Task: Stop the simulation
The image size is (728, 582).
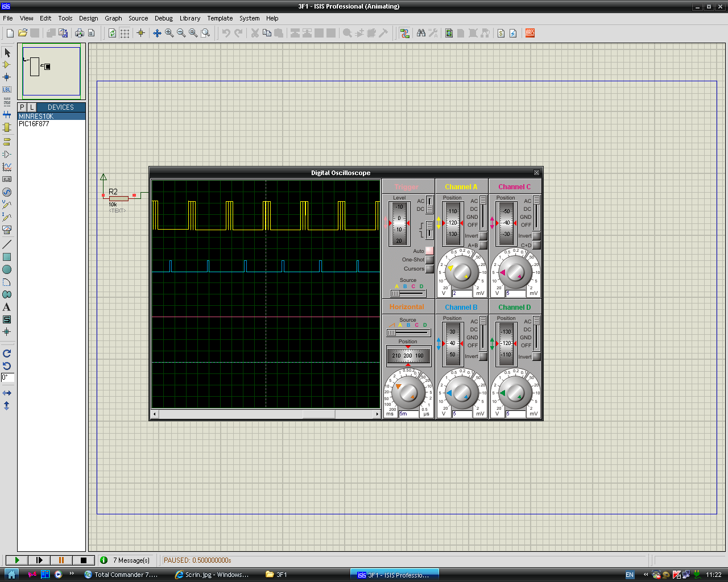Action: (84, 560)
